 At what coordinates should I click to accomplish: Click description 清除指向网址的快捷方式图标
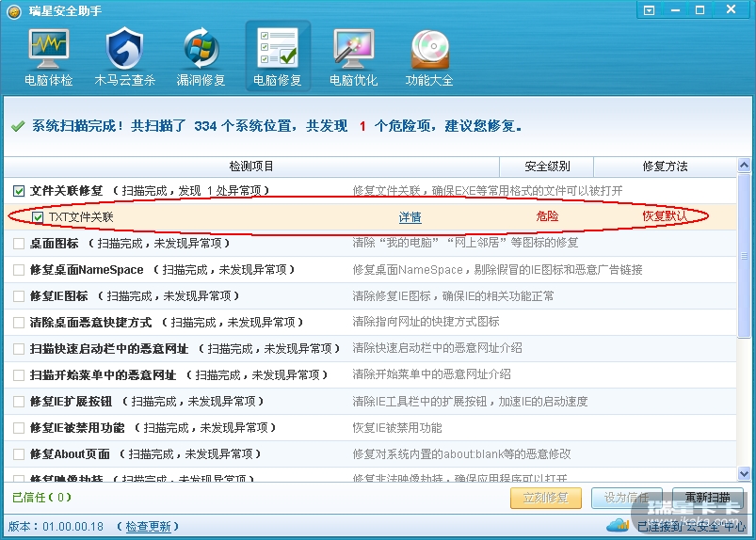[x=426, y=322]
